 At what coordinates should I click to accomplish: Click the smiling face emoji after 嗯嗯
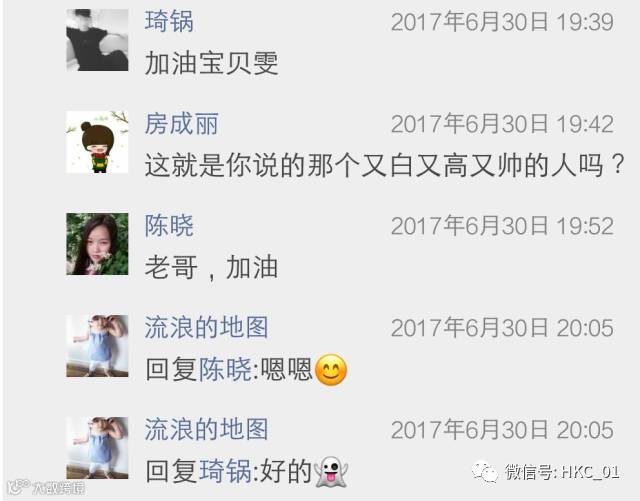pyautogui.click(x=331, y=370)
